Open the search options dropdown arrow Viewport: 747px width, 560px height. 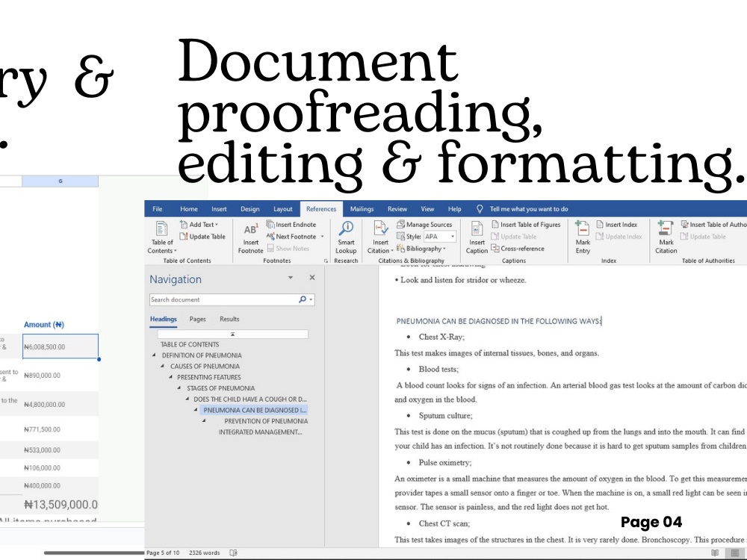coord(311,299)
